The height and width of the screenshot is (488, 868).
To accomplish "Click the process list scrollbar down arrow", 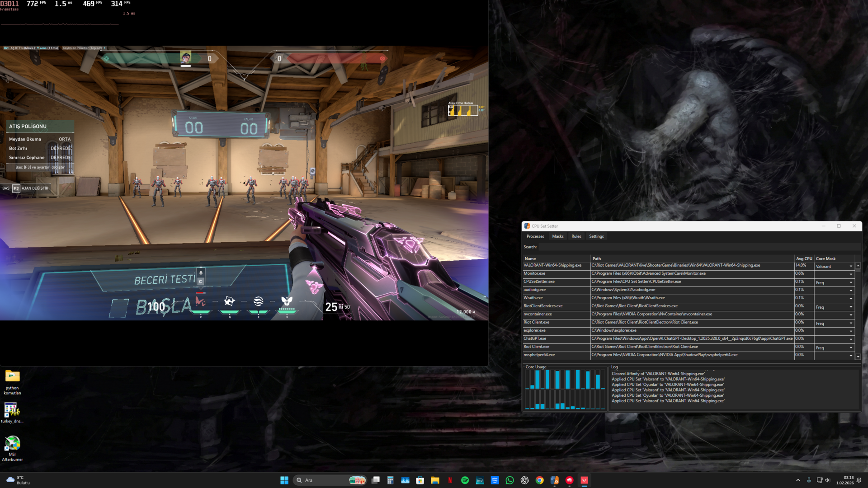I will pyautogui.click(x=858, y=357).
